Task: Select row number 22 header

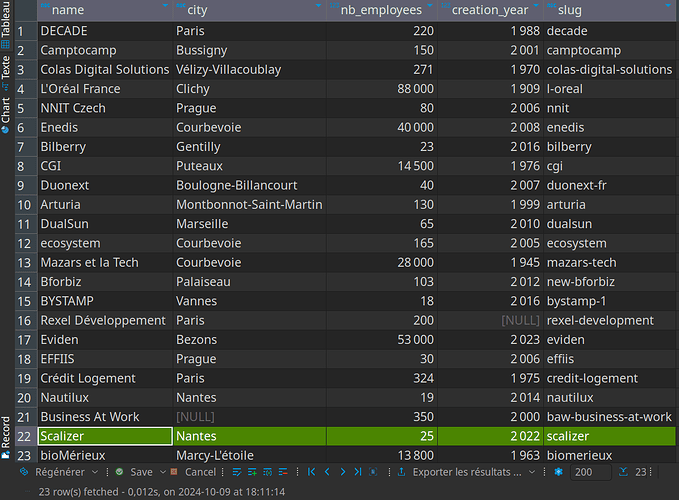Action: point(26,436)
